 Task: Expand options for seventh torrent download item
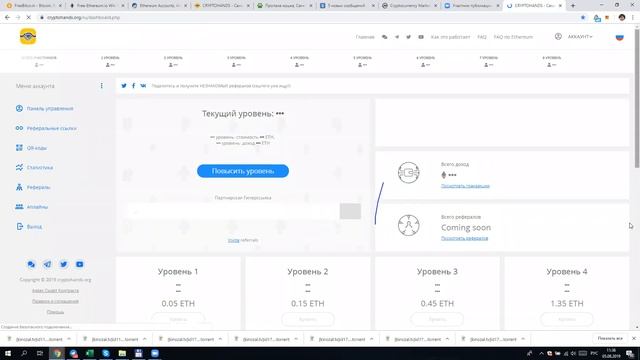pos(523,339)
